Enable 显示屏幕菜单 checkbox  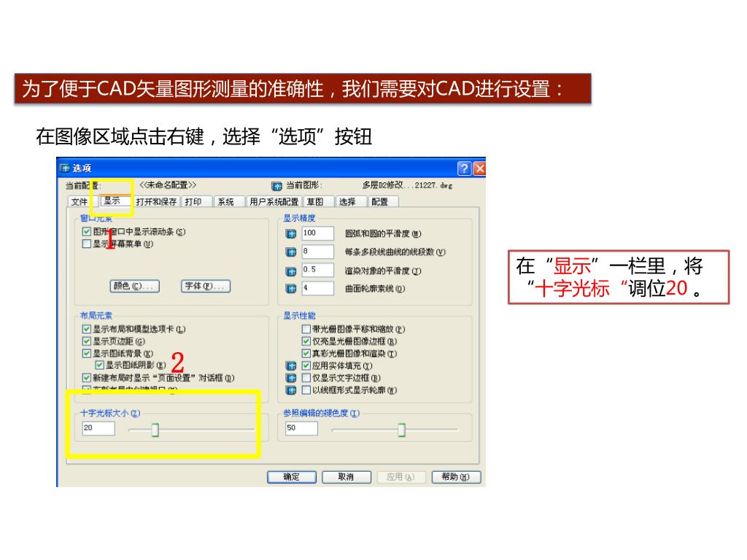(86, 244)
